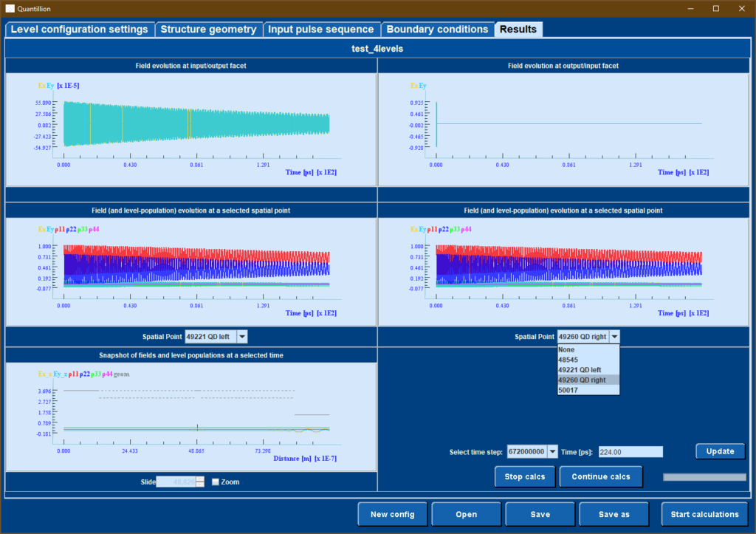Viewport: 756px width, 534px height.
Task: Click the Save button
Action: 540,514
